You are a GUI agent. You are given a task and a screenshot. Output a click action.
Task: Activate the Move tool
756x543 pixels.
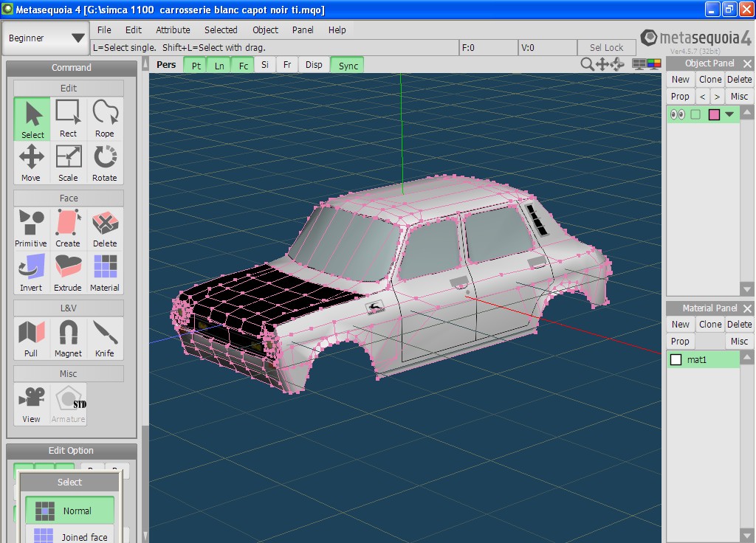(x=31, y=163)
